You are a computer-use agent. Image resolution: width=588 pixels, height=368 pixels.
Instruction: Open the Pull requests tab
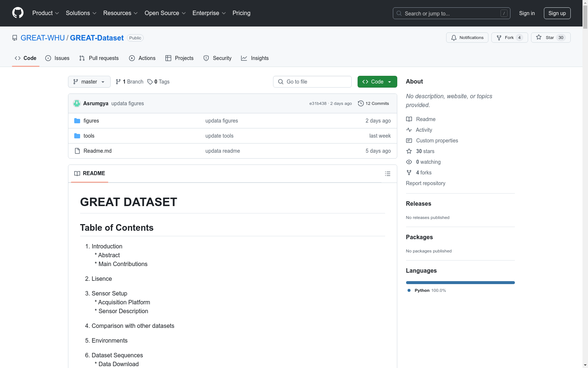(99, 58)
